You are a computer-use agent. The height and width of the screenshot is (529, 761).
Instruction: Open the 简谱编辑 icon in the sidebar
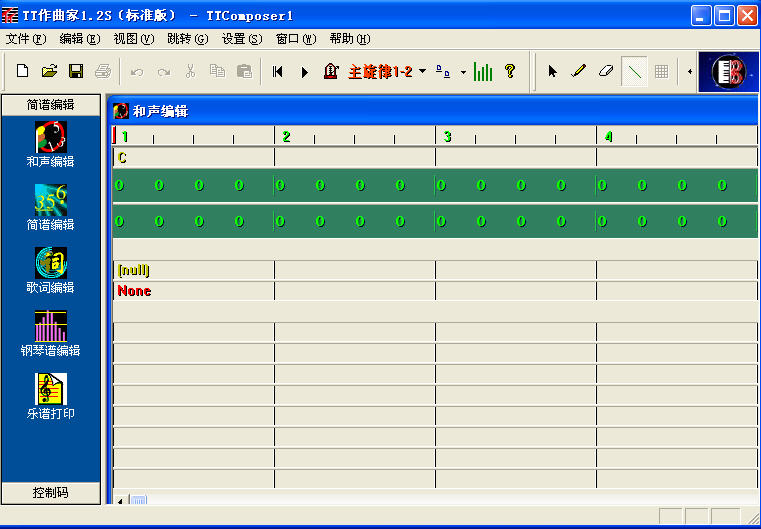(x=50, y=208)
